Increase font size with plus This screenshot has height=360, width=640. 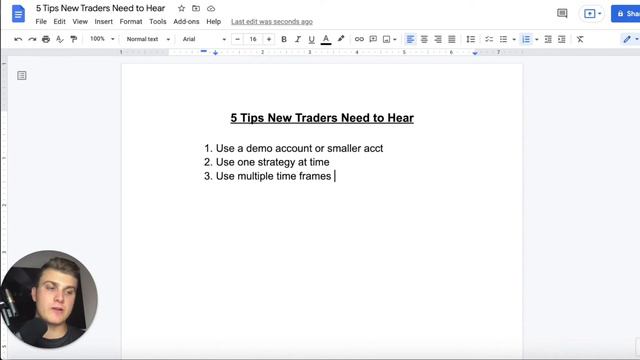[x=269, y=39]
